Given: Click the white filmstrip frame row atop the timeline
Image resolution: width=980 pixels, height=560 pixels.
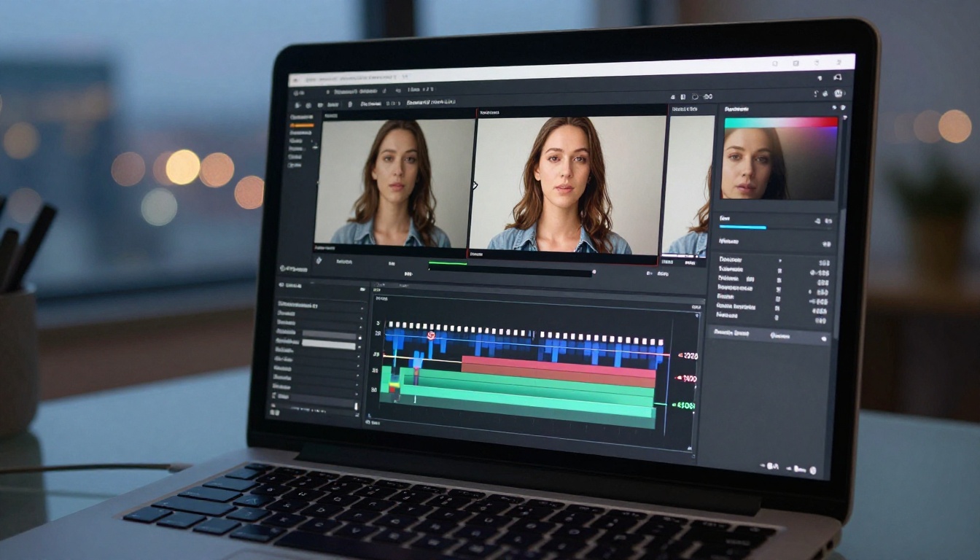Looking at the screenshot, I should (x=525, y=332).
